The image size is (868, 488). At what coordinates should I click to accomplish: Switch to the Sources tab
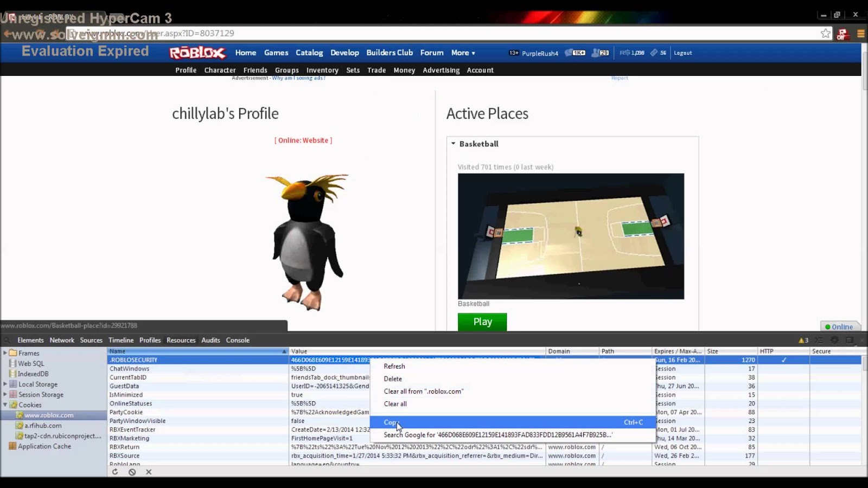tap(91, 340)
